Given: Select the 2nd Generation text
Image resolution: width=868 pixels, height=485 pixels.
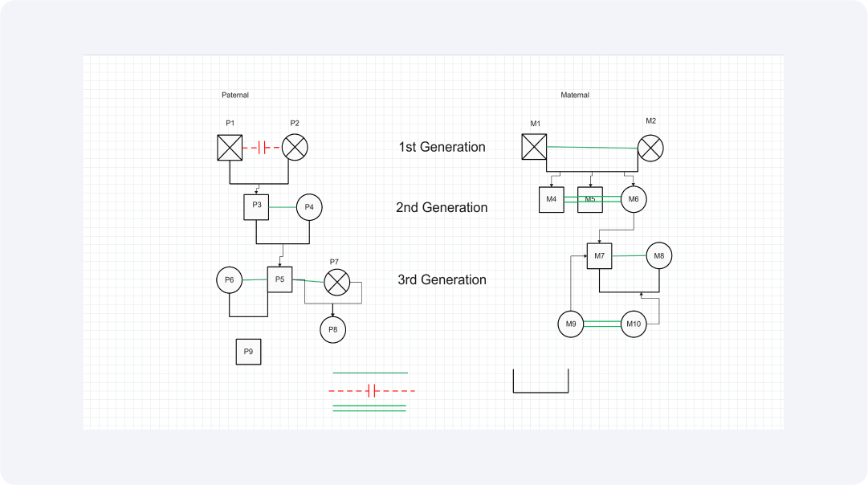Looking at the screenshot, I should click(442, 207).
